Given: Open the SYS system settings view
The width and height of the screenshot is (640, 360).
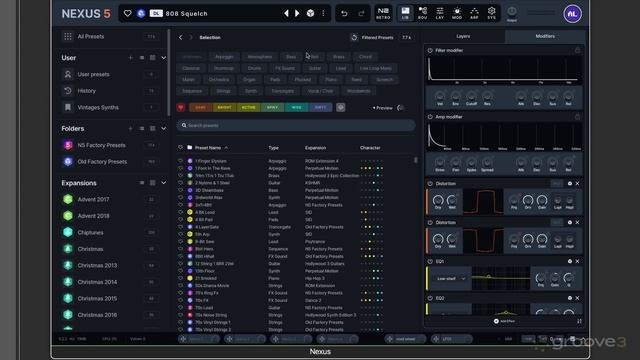Looking at the screenshot, I should pyautogui.click(x=491, y=13).
